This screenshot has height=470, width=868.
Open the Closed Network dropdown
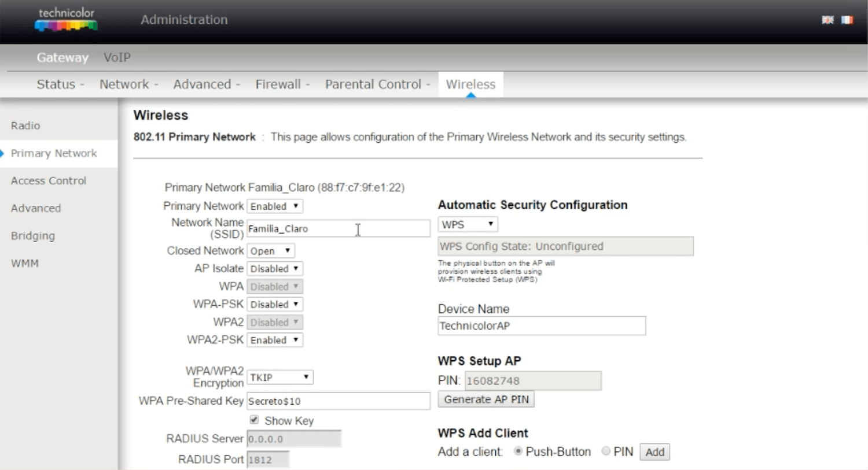coord(271,251)
